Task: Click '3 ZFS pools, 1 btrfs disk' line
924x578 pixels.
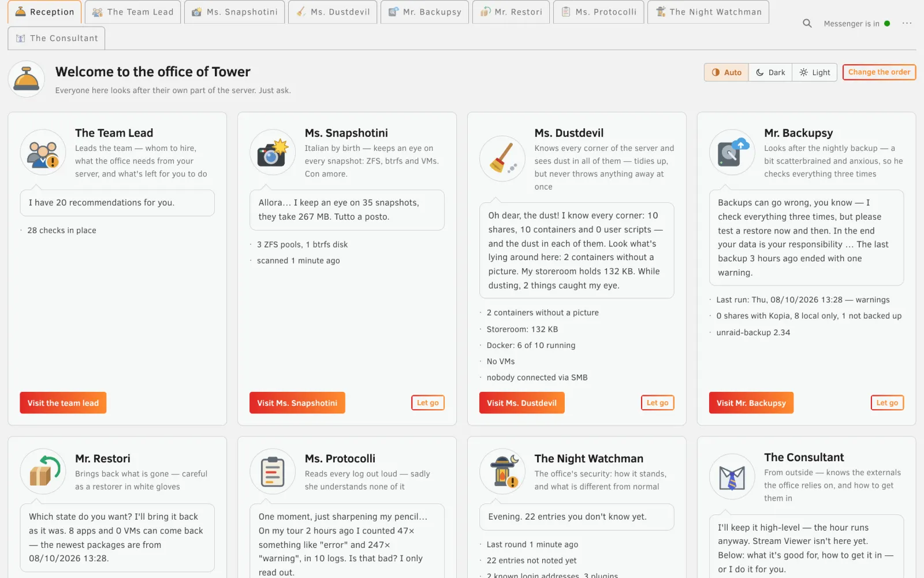Action: 302,244
